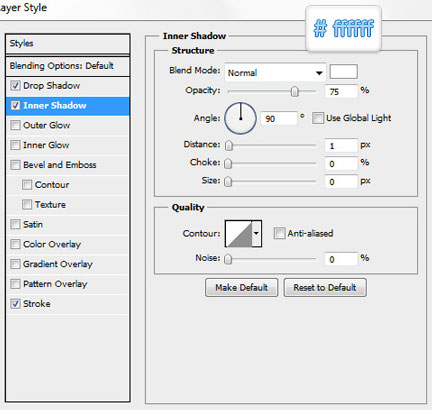This screenshot has height=410, width=432.
Task: Enable the Anti-aliased checkbox
Action: (279, 233)
